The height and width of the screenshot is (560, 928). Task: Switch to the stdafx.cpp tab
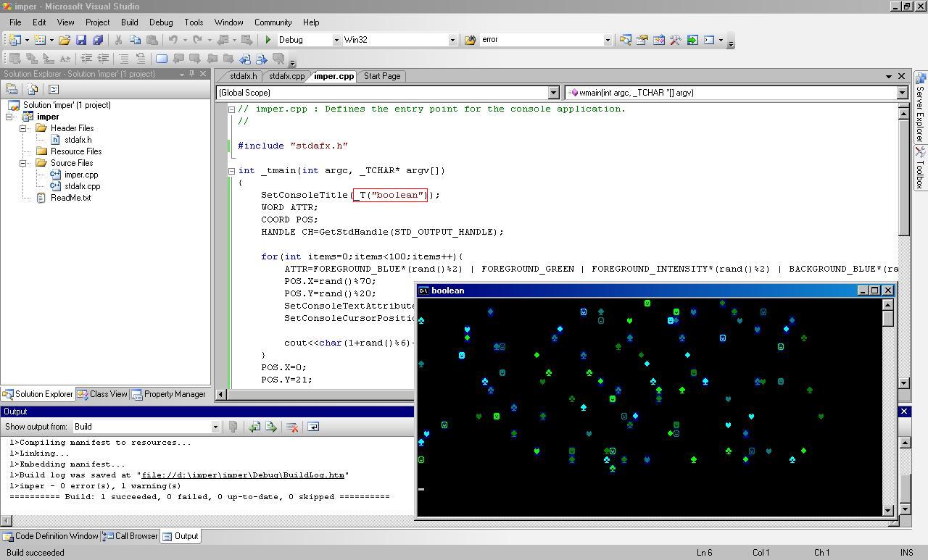(286, 76)
